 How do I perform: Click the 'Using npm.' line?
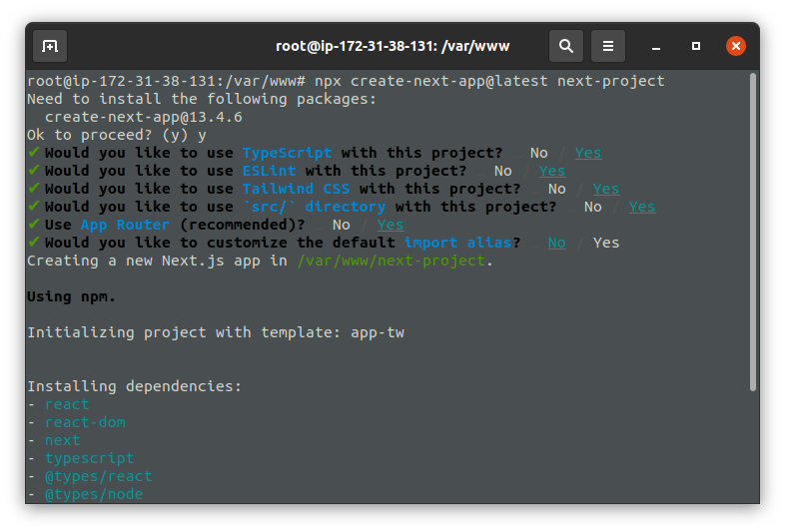71,296
